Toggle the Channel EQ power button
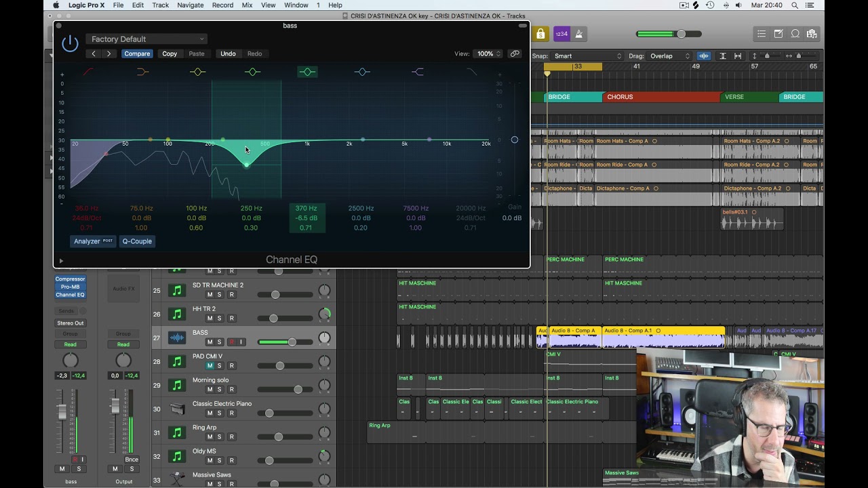868x488 pixels. (x=70, y=44)
